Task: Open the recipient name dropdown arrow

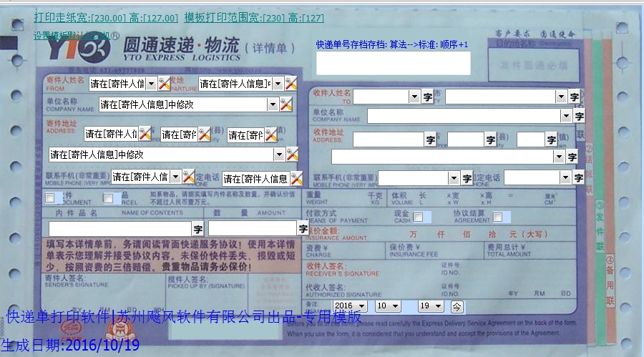Action: 414,97
